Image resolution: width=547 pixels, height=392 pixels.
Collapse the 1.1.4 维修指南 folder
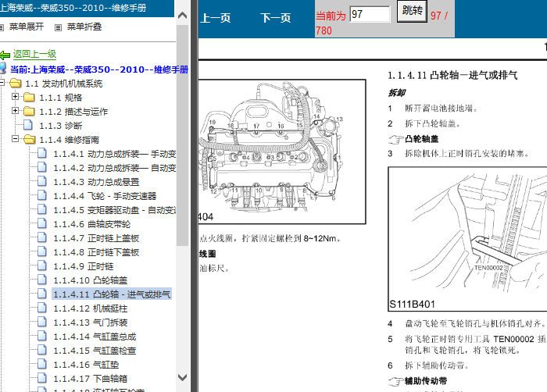(x=15, y=139)
